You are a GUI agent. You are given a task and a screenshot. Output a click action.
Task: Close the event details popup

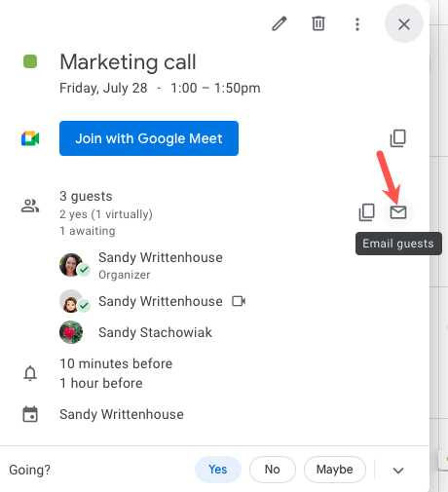[x=404, y=24]
